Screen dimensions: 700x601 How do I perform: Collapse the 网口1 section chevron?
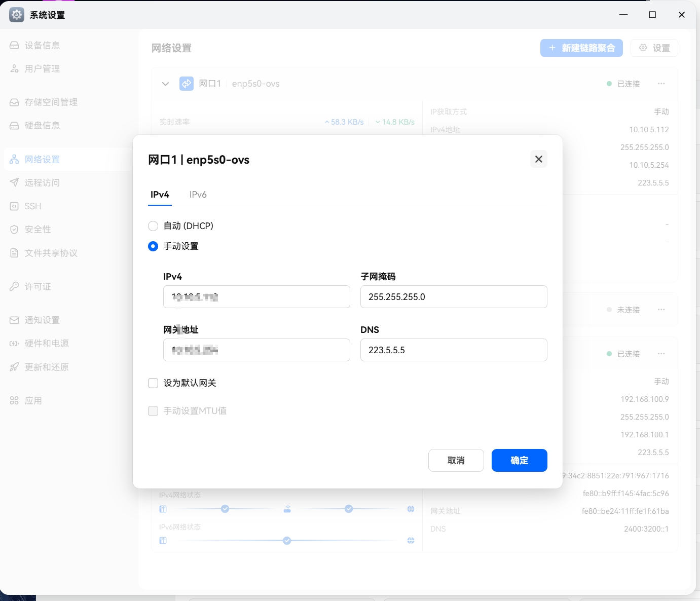pos(165,84)
